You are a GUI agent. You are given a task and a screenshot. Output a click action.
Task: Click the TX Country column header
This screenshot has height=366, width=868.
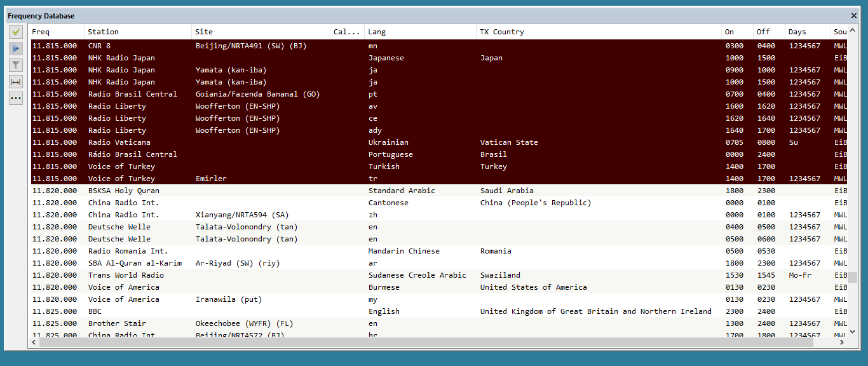tap(599, 32)
